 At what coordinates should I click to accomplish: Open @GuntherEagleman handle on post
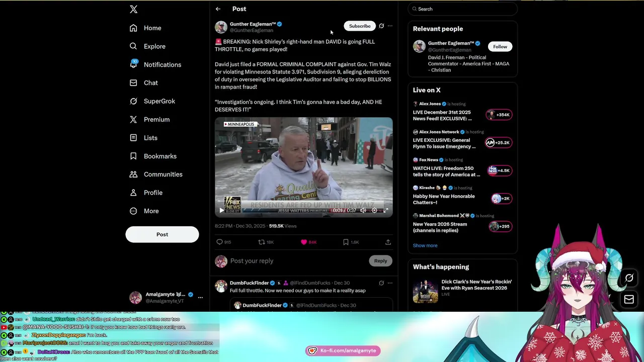pos(252,31)
